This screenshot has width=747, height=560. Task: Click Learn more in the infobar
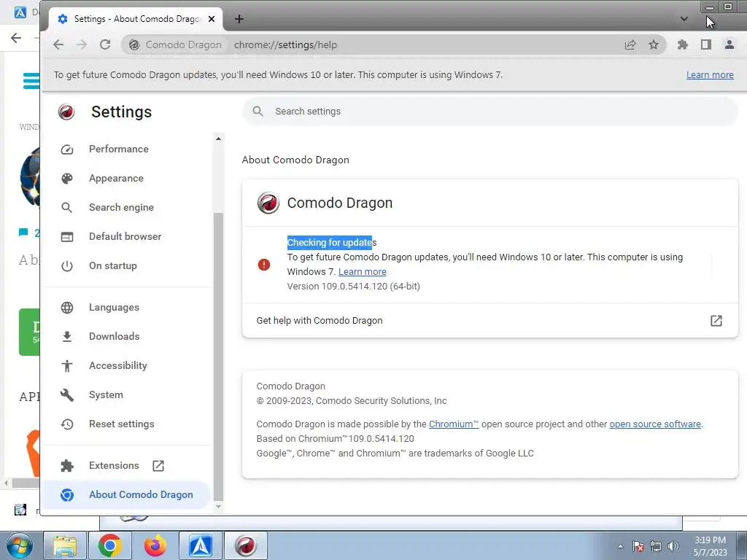coord(710,75)
